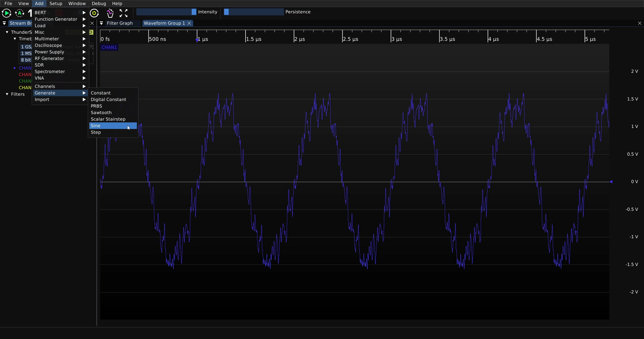The image size is (644, 339).
Task: Pick Scalar Stairstep from Generate submenu
Action: coord(113,119)
